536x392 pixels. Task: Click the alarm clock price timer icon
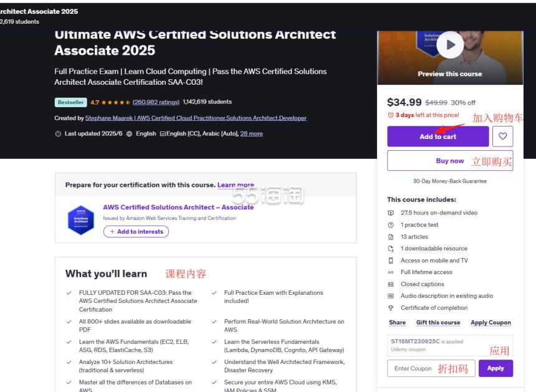391,115
